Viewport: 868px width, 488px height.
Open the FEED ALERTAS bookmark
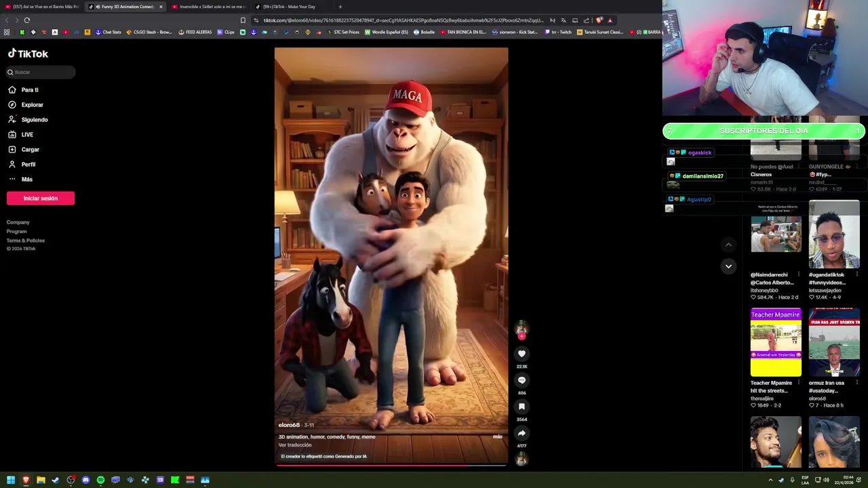(x=195, y=32)
